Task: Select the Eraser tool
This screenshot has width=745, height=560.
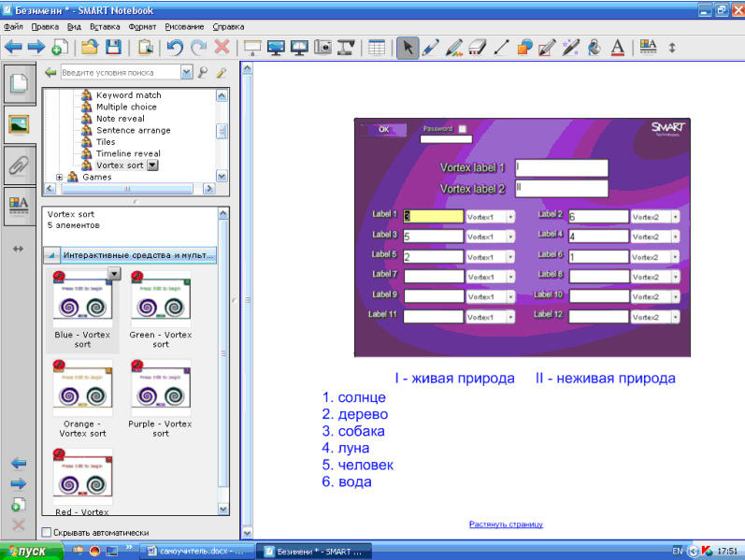Action: pyautogui.click(x=477, y=47)
